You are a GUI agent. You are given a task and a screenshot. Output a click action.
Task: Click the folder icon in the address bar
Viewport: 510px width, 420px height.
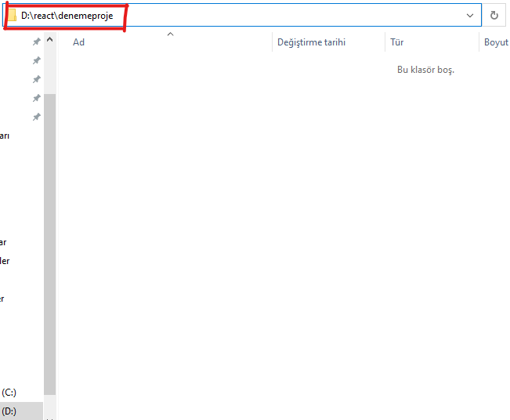[12, 16]
